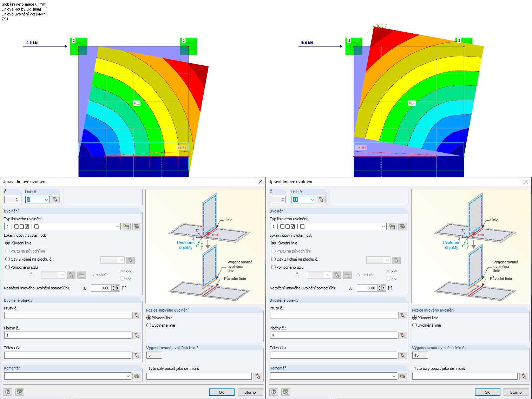This screenshot has width=532, height=399.
Task: Open units and decimals in right dialog
Action: click(285, 392)
